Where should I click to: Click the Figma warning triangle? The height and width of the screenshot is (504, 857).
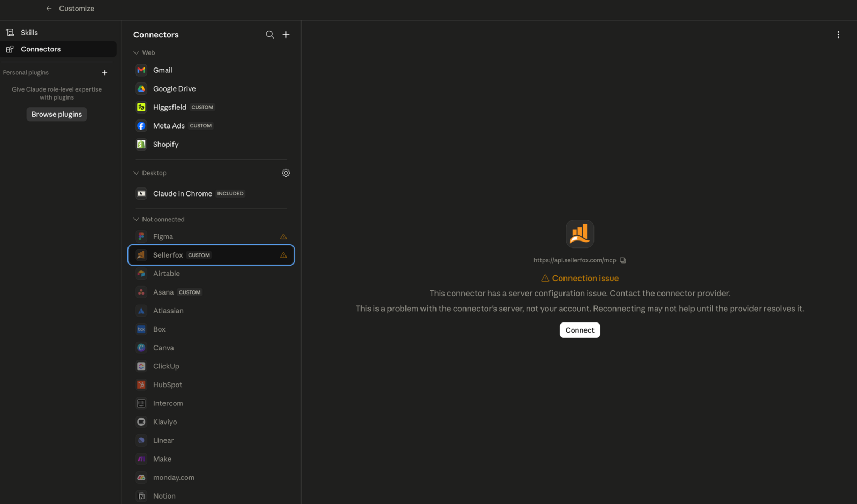[283, 237]
